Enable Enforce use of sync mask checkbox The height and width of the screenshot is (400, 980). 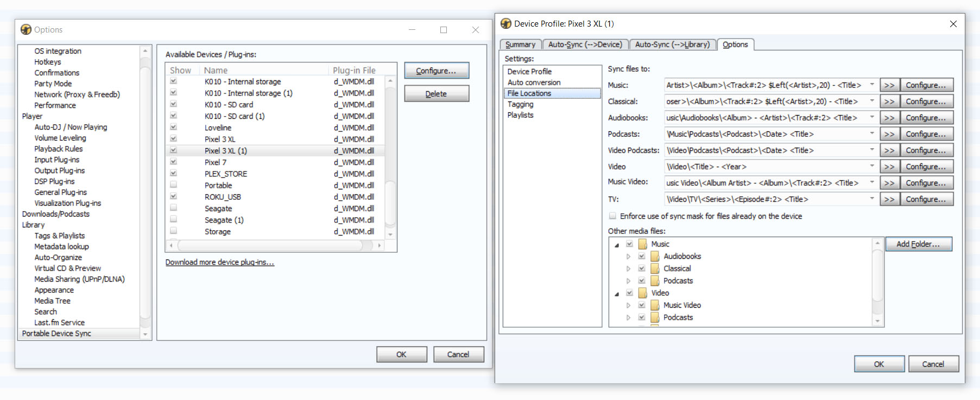click(x=612, y=216)
